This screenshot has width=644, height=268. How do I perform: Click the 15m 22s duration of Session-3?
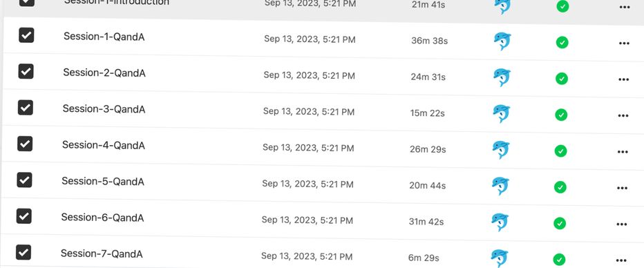coord(427,113)
